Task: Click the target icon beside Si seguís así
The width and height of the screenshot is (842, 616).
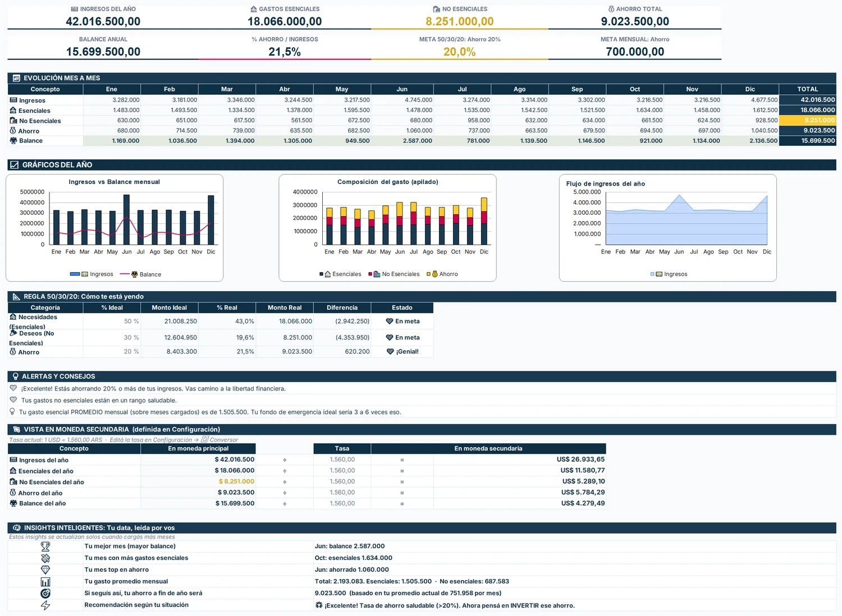Action: 45,594
